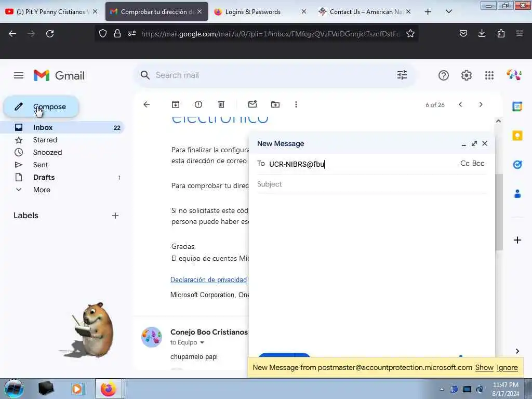Switch to Logins & Passwords tab

[x=253, y=11]
